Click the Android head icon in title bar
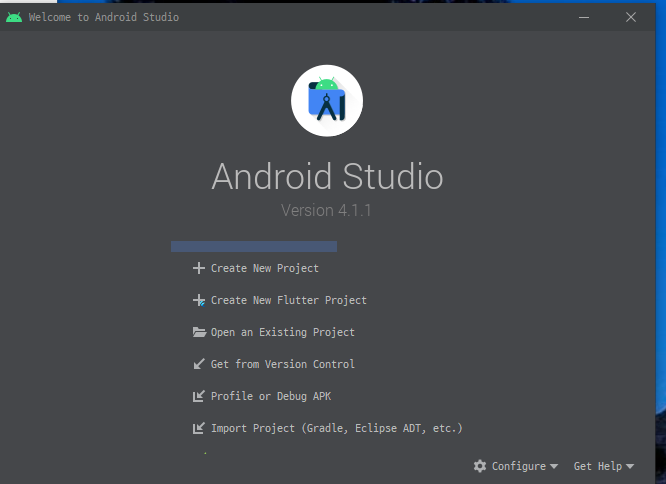This screenshot has height=484, width=666. pos(14,17)
